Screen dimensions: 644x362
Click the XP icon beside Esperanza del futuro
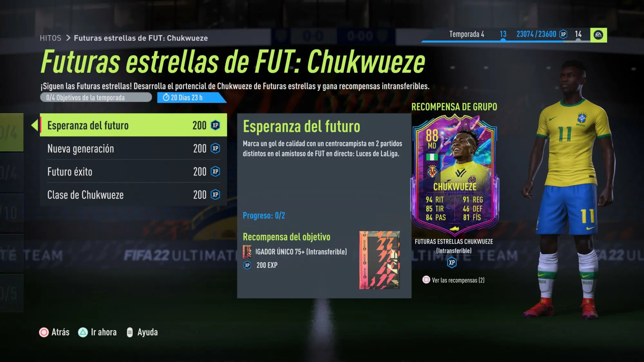[x=215, y=125]
